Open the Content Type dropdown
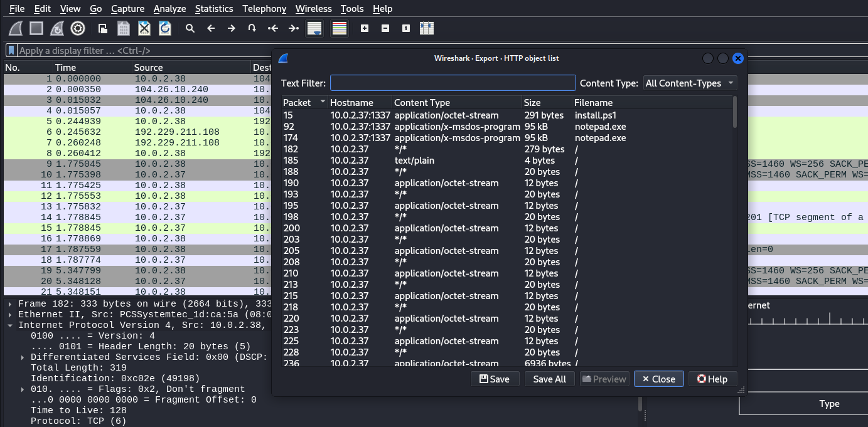The image size is (868, 427). click(x=690, y=83)
